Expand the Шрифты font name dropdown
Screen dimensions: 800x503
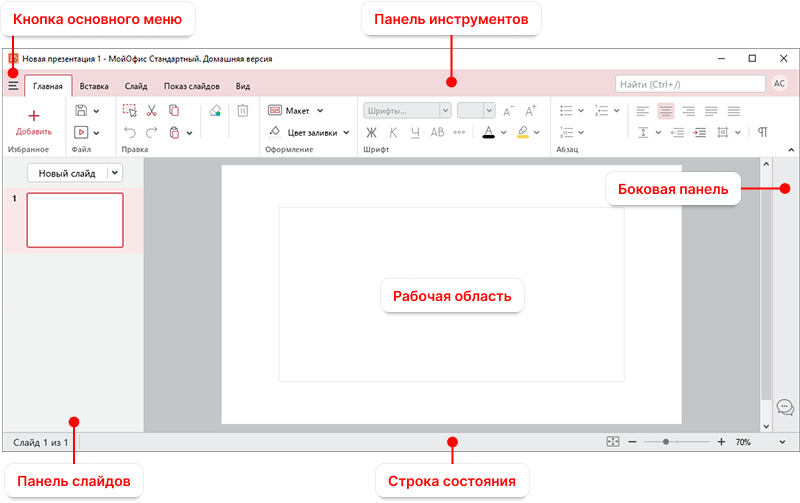click(x=405, y=111)
